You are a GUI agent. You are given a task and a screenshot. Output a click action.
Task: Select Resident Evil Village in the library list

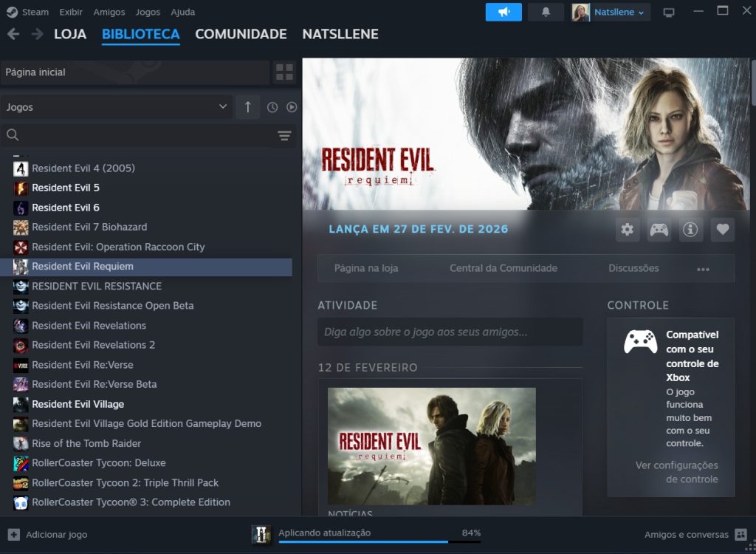[78, 404]
